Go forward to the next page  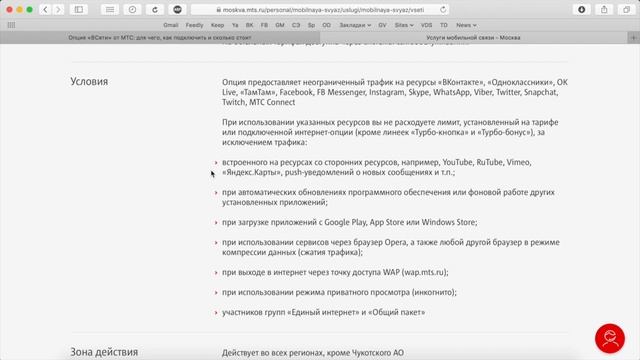coord(58,9)
